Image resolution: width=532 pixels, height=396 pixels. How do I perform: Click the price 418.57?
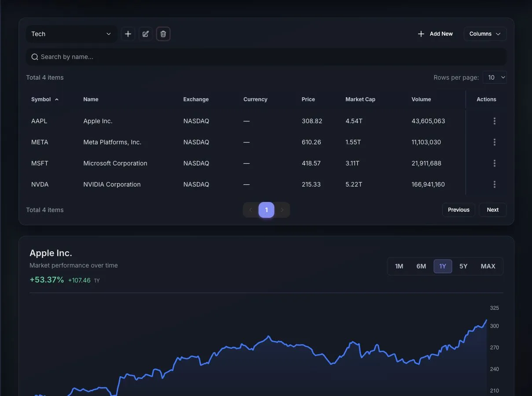click(311, 163)
